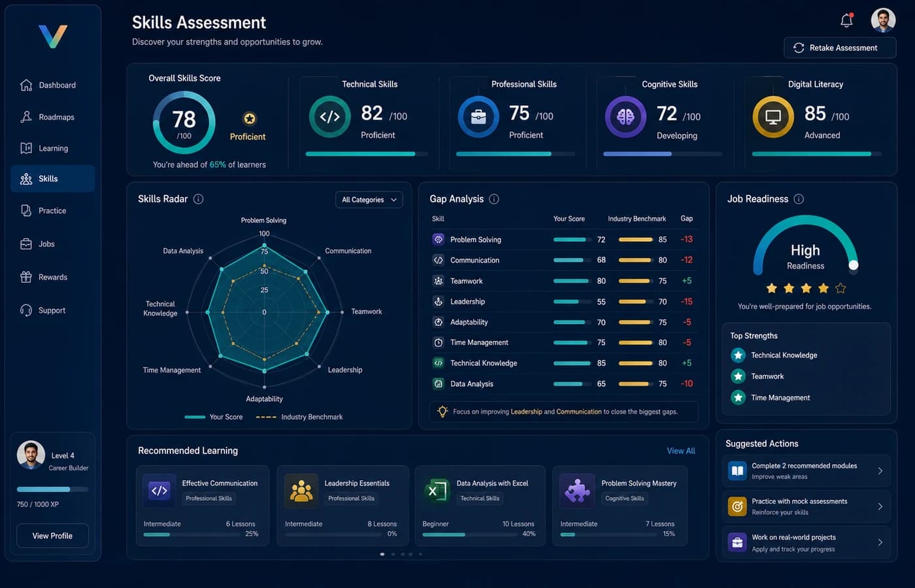Click the Job Readiness gauge knob
Screen dimensions: 915x588
coord(854,265)
